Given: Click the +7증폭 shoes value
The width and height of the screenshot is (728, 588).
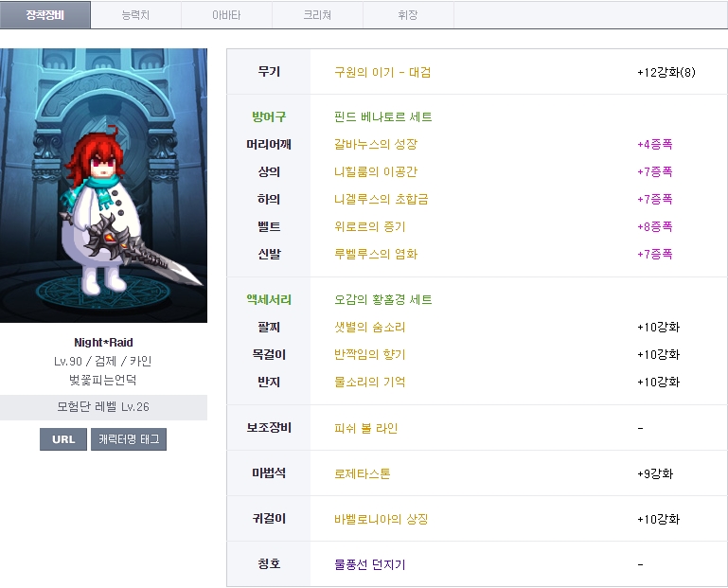Looking at the screenshot, I should 655,254.
